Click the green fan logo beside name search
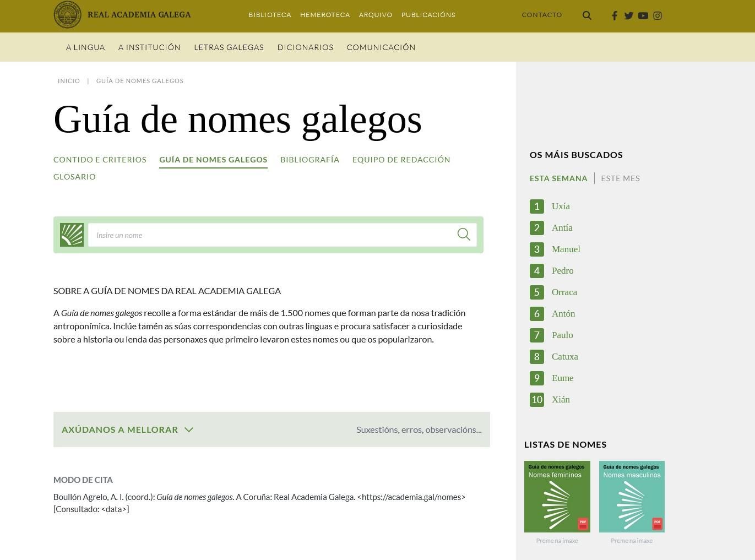 (72, 235)
